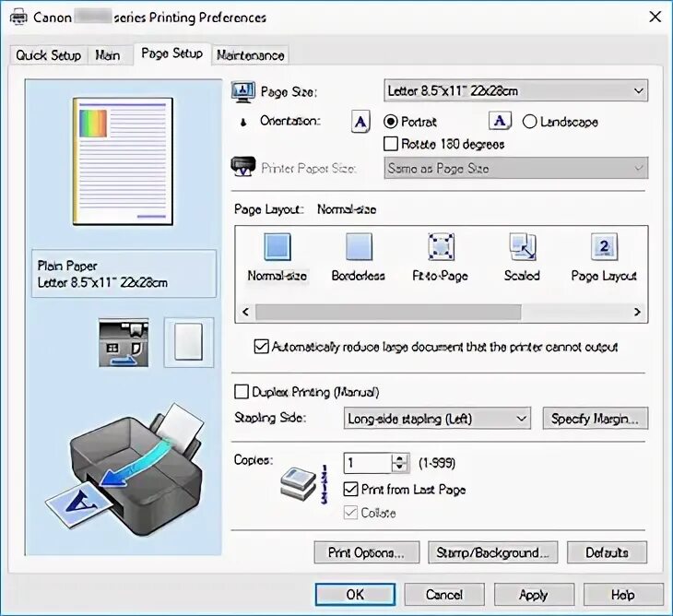
Task: Open the Page Size dropdown
Action: click(x=516, y=91)
